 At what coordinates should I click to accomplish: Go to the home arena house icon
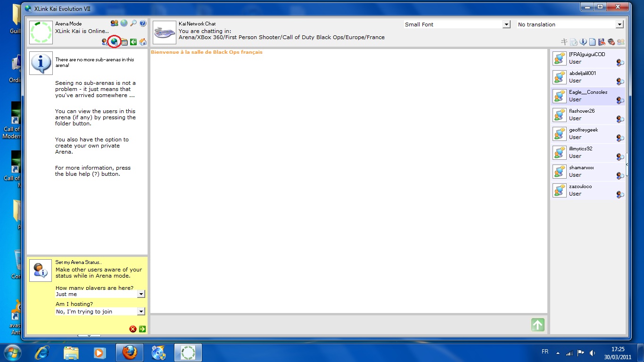(143, 42)
